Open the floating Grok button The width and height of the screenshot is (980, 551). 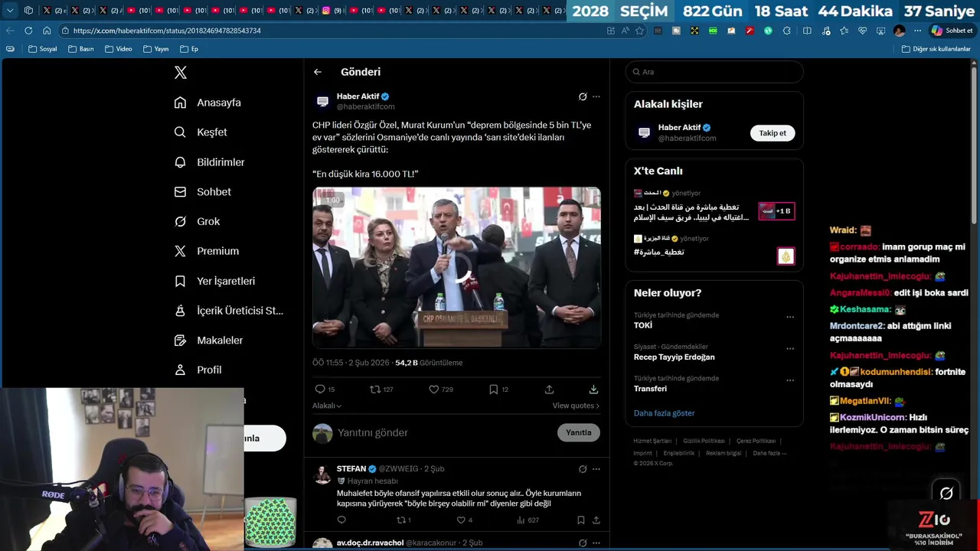946,494
